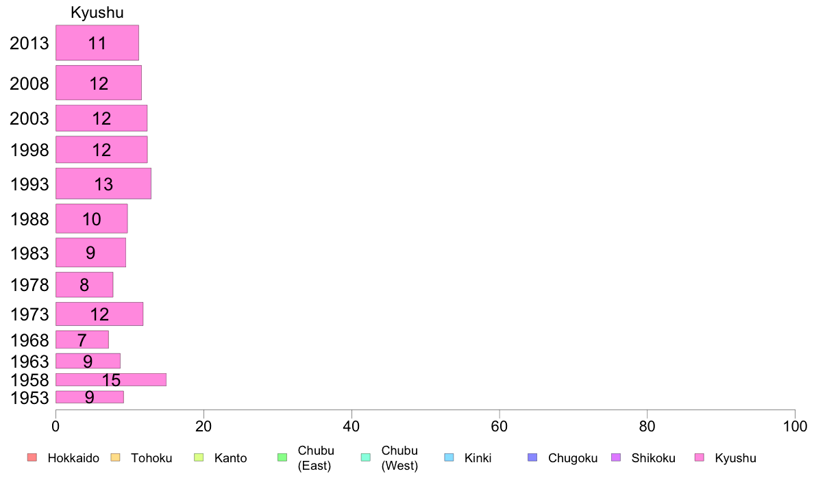Click the Kanto legend color swatch

[x=199, y=457]
